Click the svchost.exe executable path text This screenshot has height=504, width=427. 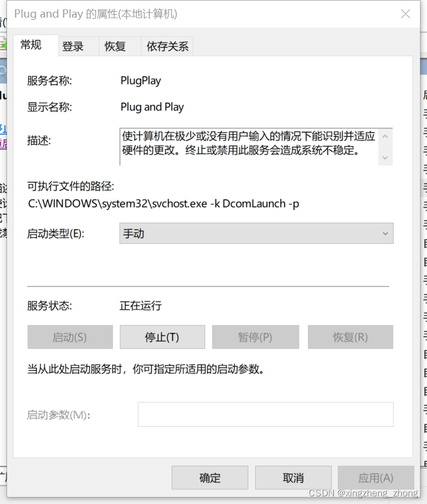[x=163, y=204]
